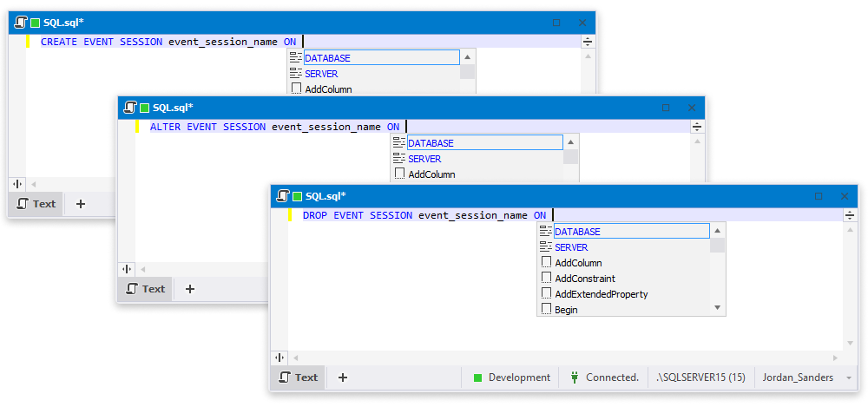
Task: Click AddConstraint snippet icon
Action: pyautogui.click(x=546, y=278)
